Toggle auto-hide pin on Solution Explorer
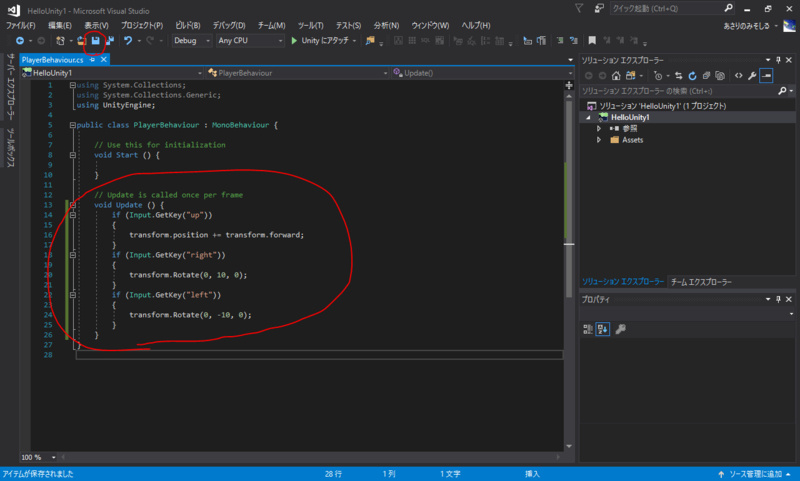This screenshot has height=481, width=800. point(778,60)
